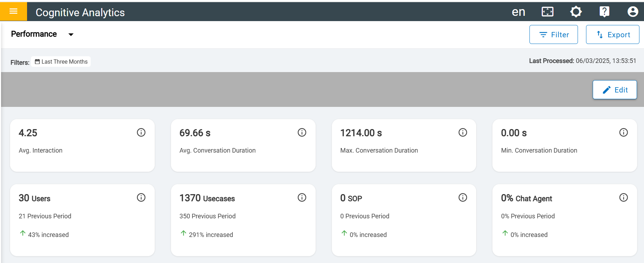The height and width of the screenshot is (263, 644).
Task: Show info for SOP card
Action: (x=463, y=198)
